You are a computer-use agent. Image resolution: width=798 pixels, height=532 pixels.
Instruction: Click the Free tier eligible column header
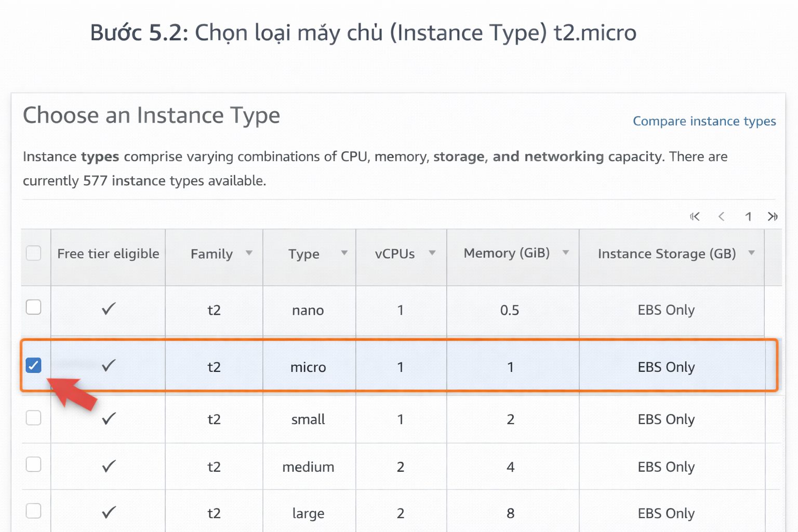(x=108, y=254)
